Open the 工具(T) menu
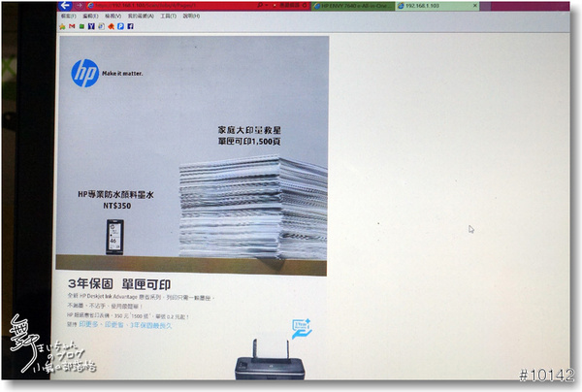Image resolution: width=582 pixels, height=392 pixels. point(169,16)
